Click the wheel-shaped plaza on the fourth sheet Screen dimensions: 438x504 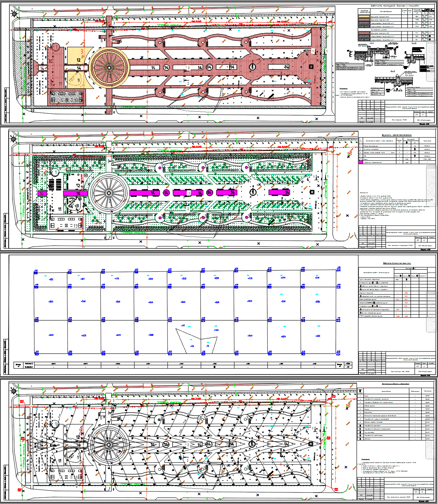[109, 444]
